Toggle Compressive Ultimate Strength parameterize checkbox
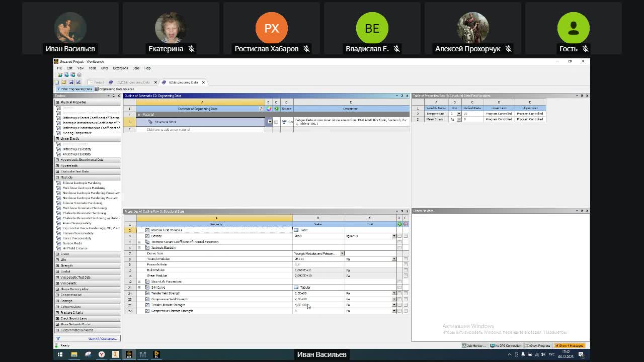This screenshot has width=644, height=362. [x=406, y=311]
